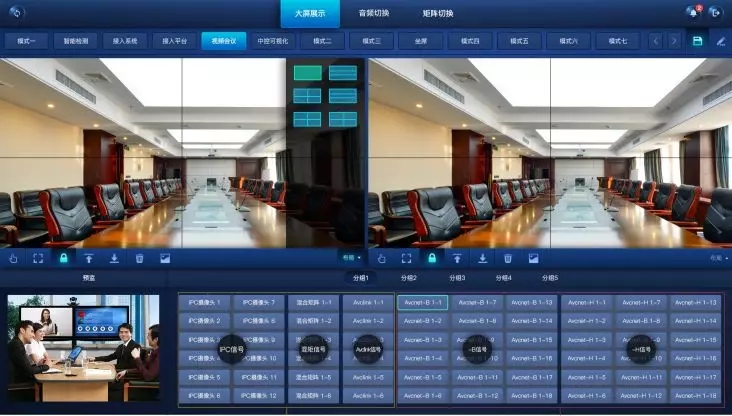Click the upload arrow icon under left wall

89,258
